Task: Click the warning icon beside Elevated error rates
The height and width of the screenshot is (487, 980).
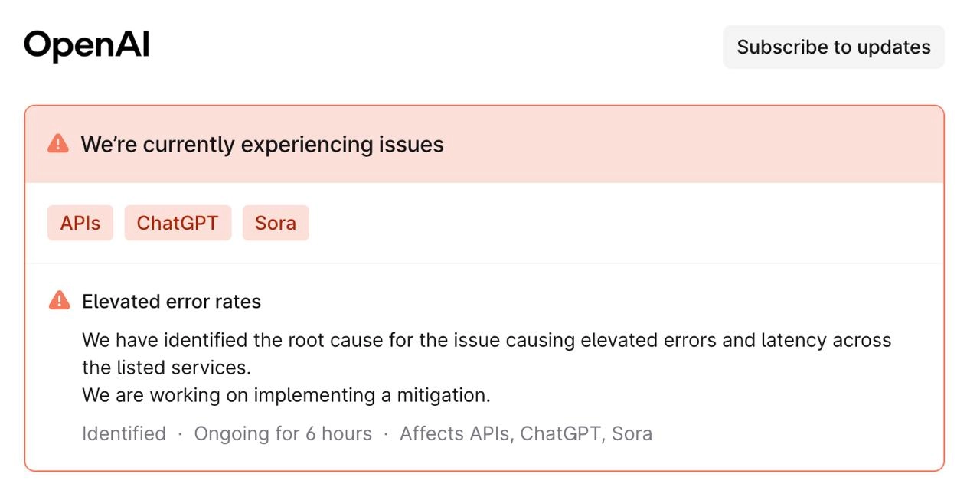Action: pyautogui.click(x=59, y=301)
